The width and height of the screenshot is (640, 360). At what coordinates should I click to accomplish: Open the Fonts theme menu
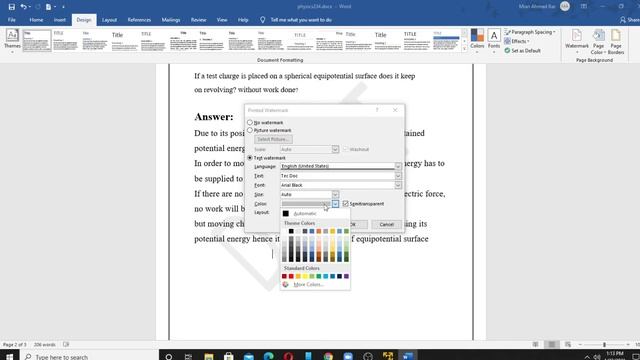[x=494, y=39]
